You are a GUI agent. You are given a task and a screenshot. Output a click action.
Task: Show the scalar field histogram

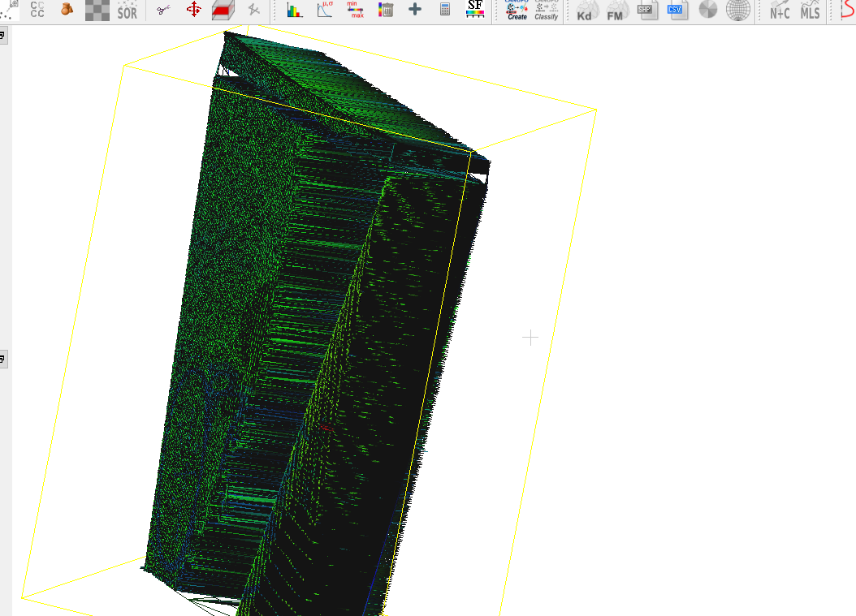(294, 10)
